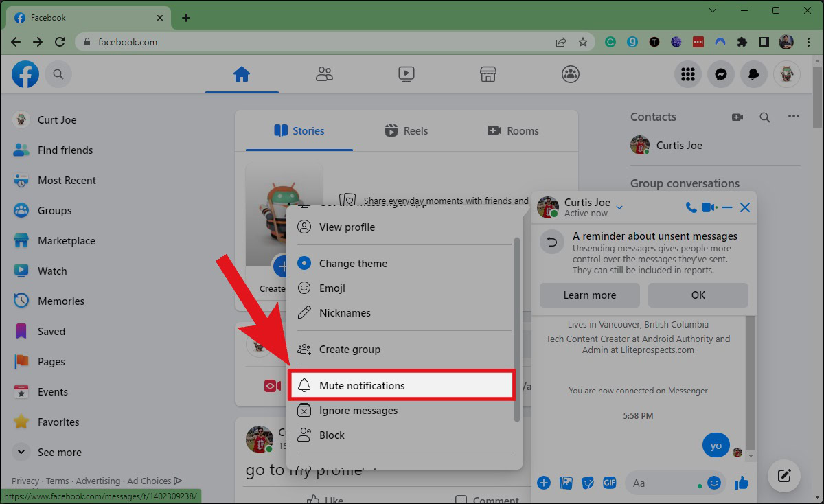Open the Notifications bell in header

754,74
